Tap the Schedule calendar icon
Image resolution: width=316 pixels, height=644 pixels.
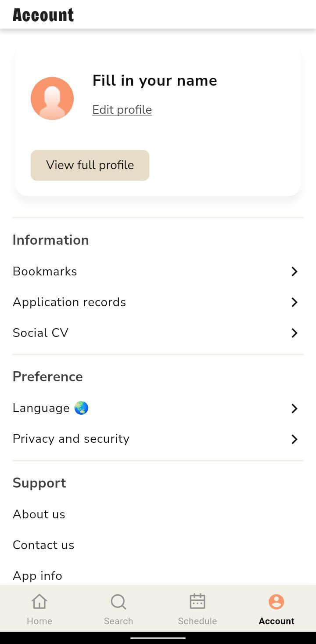pos(197,601)
